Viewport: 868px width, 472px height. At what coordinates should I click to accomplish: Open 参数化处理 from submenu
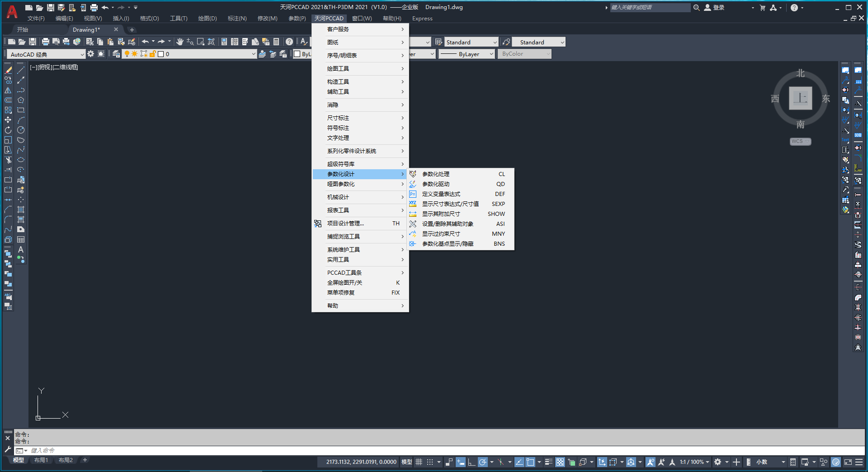coord(461,174)
